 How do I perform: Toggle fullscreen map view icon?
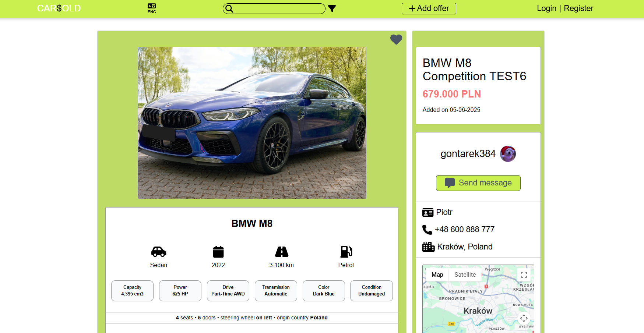click(x=524, y=275)
